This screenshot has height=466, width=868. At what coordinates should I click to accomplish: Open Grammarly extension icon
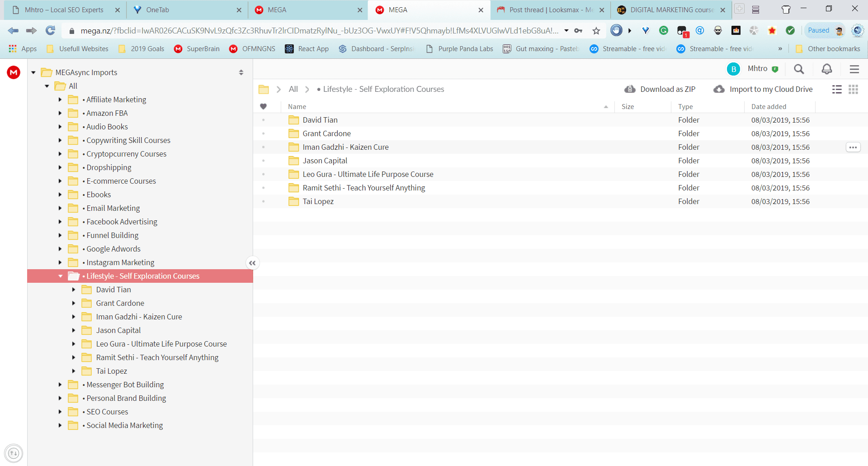(x=664, y=30)
